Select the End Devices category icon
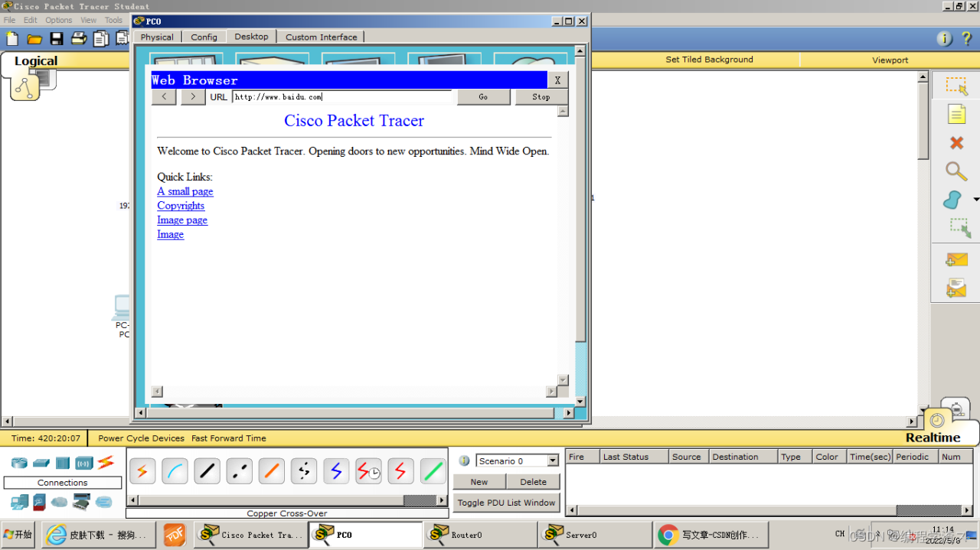Screen dimensions: 980x550 coord(19,502)
